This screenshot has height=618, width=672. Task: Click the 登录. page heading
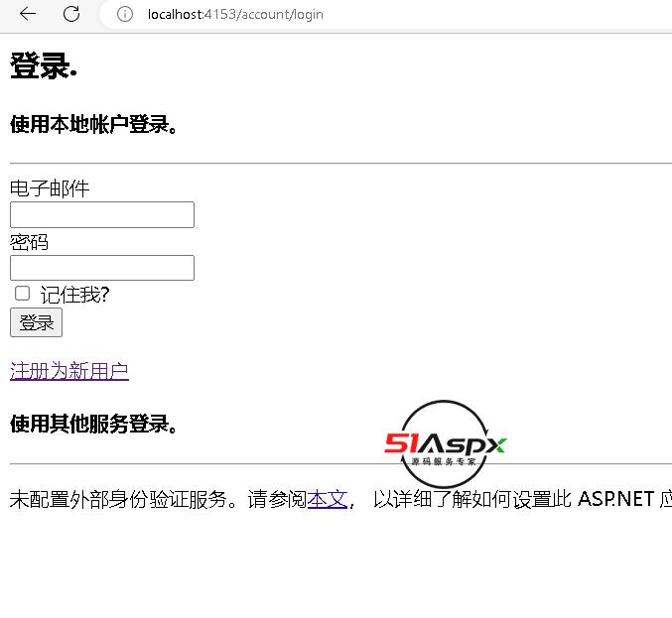click(44, 67)
